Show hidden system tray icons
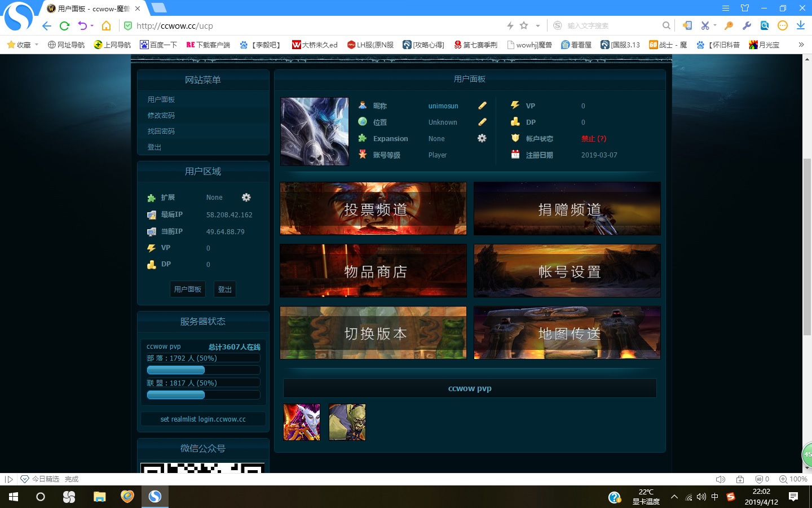Screen dimensions: 812x508 [x=674, y=497]
